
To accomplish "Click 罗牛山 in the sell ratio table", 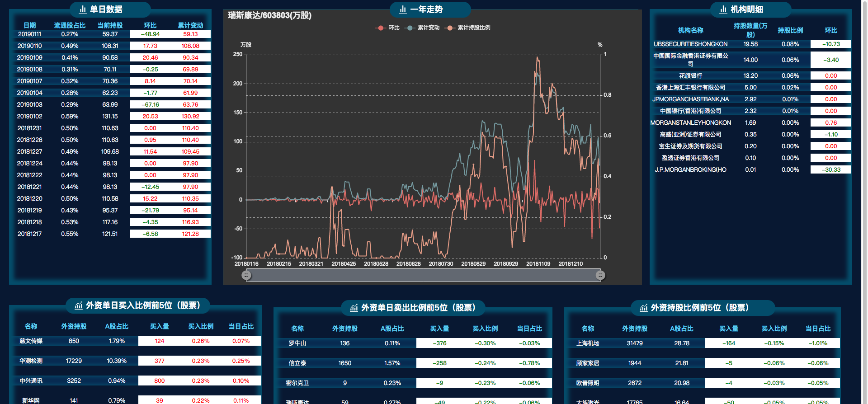I will 297,343.
